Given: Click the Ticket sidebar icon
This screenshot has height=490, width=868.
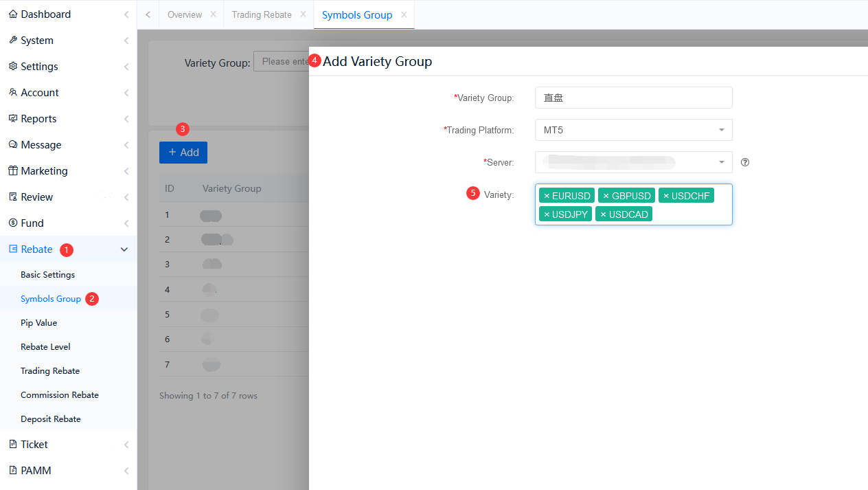Looking at the screenshot, I should click(x=13, y=444).
